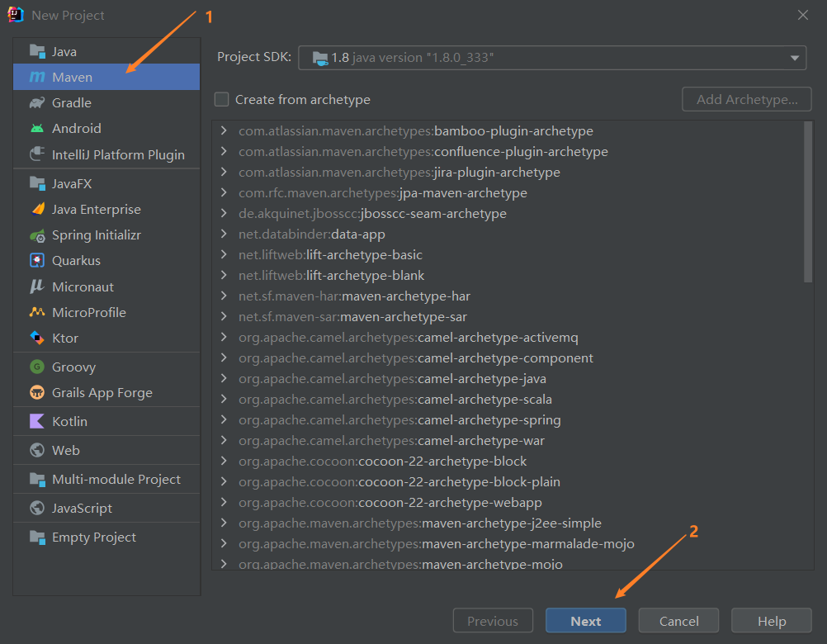Screen dimensions: 827x644
Task: Click the Next button
Action: pos(586,621)
